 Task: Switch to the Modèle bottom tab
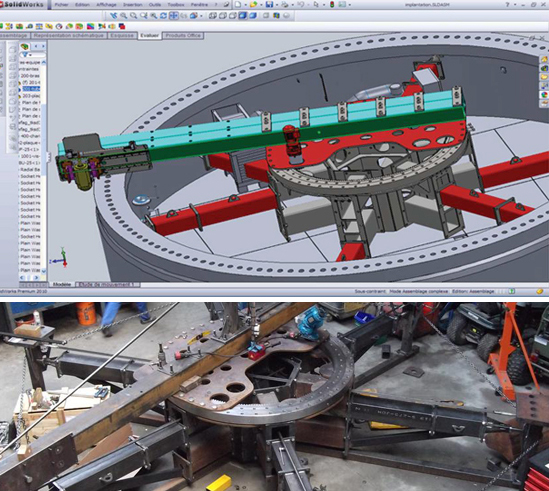click(62, 285)
